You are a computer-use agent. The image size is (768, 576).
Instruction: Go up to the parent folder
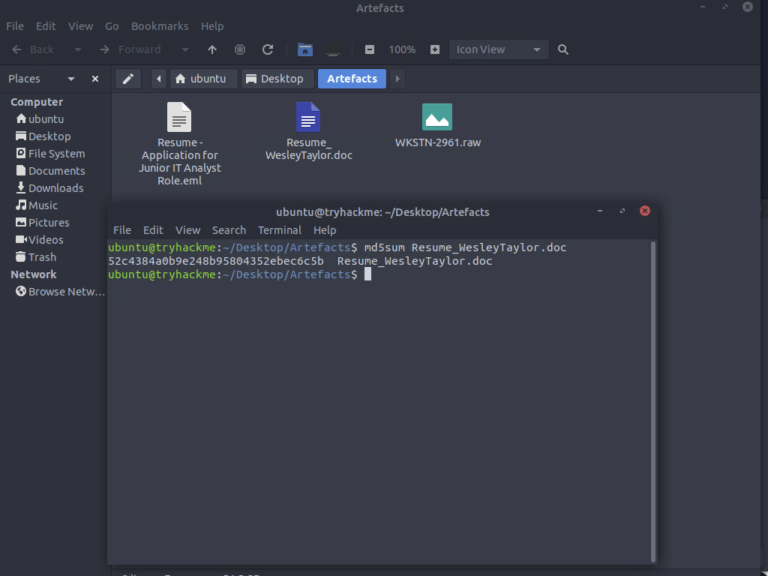[x=212, y=49]
